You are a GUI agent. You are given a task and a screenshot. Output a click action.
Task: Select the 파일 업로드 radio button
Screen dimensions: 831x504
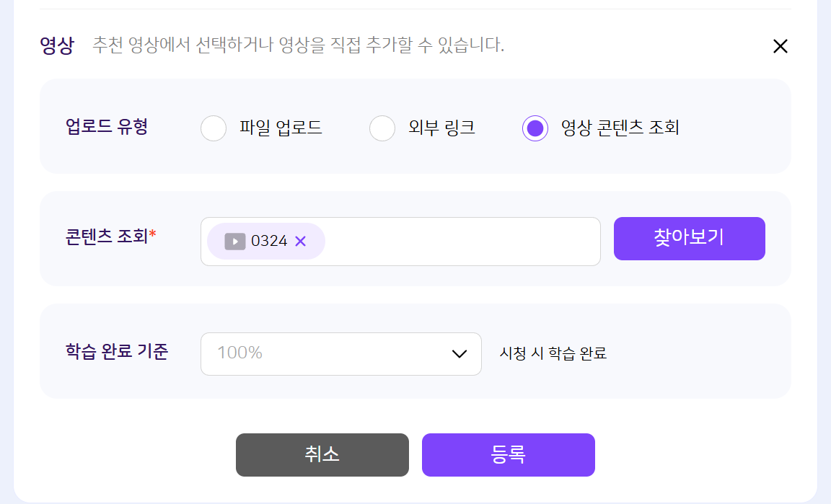(214, 128)
